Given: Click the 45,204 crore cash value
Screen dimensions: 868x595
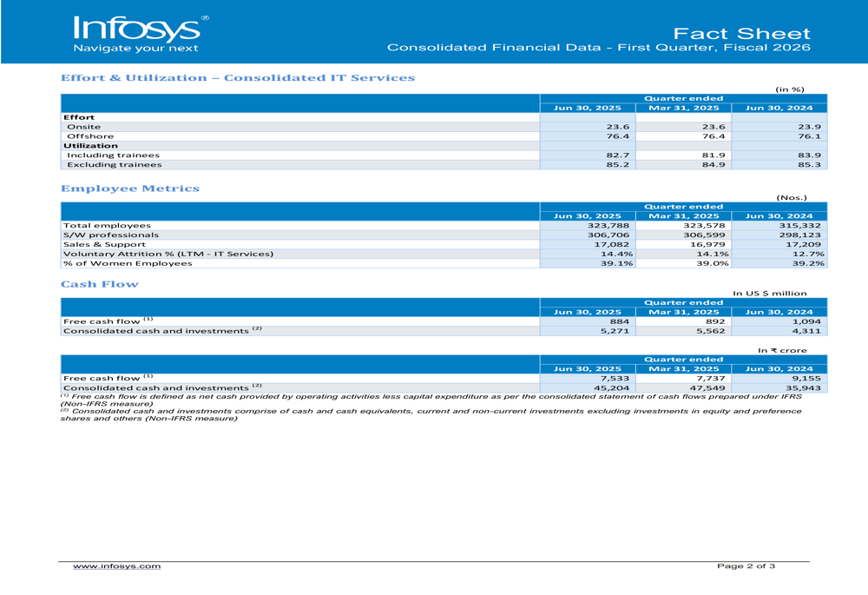Looking at the screenshot, I should (611, 389).
